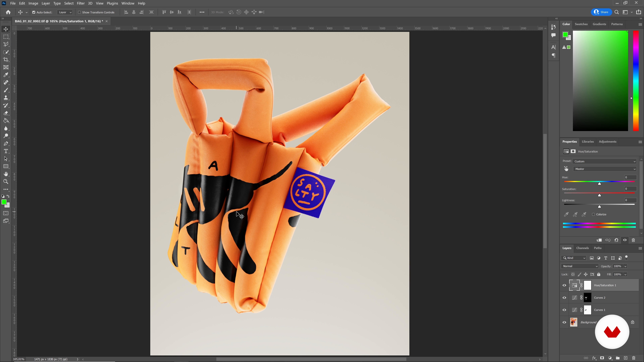This screenshot has height=362, width=644.
Task: Open the Preset dropdown showing Custom
Action: pyautogui.click(x=604, y=161)
